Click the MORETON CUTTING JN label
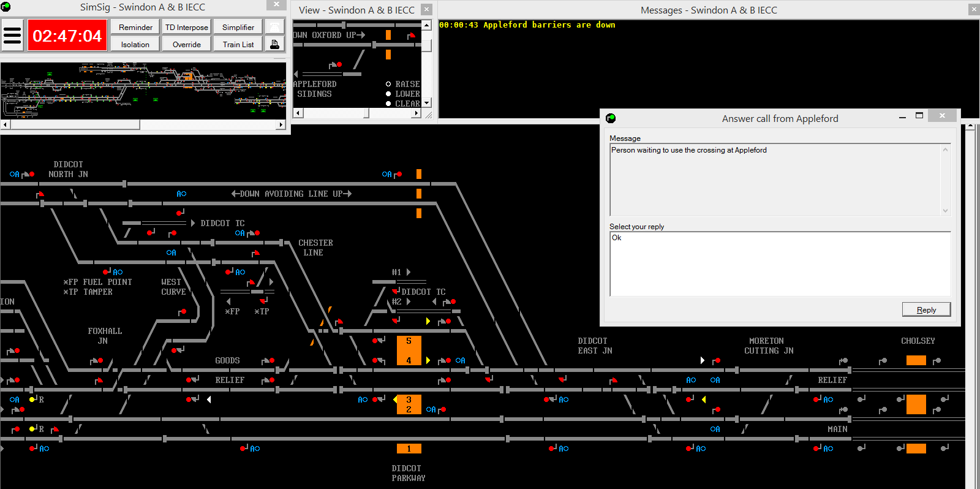 (x=769, y=346)
